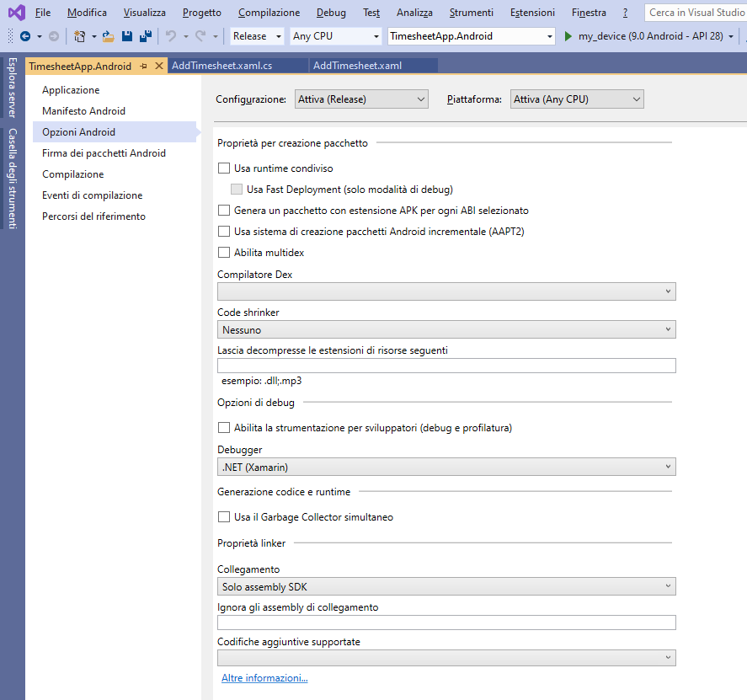
Task: Open the Debug menu
Action: pyautogui.click(x=331, y=13)
